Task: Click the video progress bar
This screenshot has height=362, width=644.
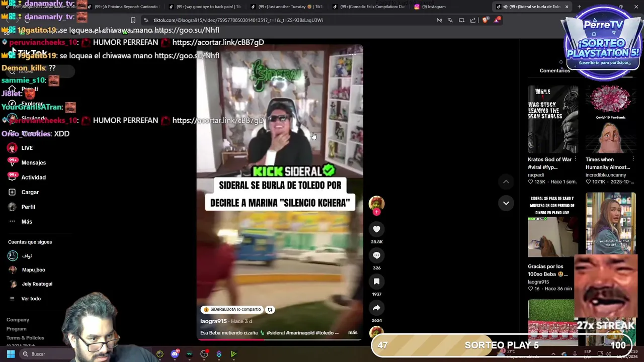Action: 279,339
